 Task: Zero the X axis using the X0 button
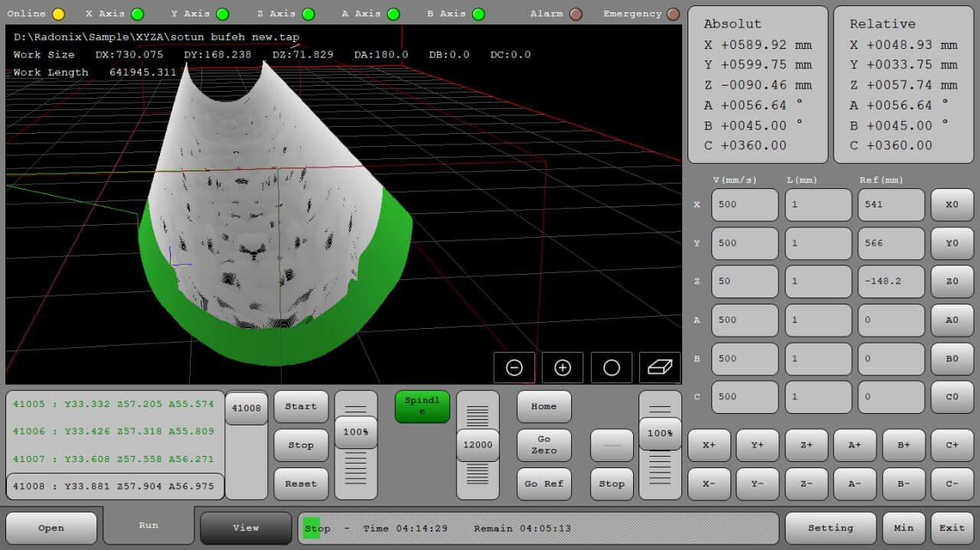click(x=952, y=204)
